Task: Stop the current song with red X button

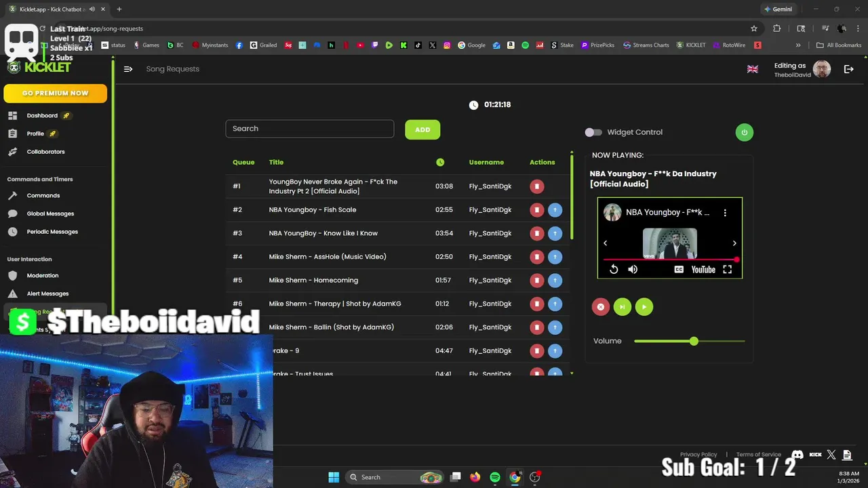Action: click(x=600, y=307)
